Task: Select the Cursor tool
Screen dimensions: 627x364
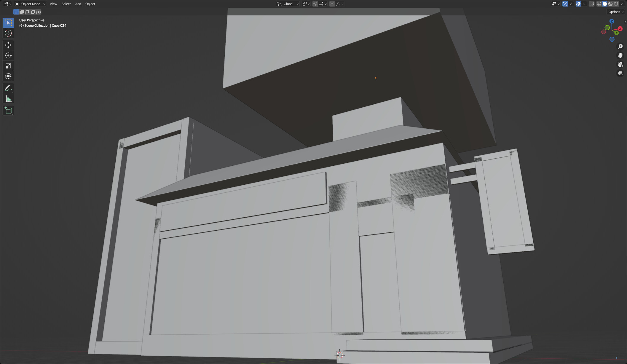Action: click(8, 33)
